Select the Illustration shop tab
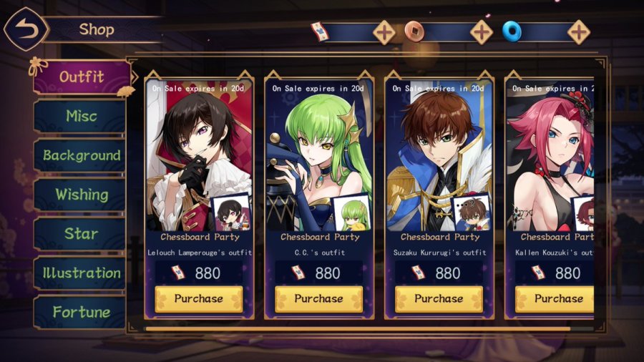Image resolution: width=644 pixels, height=362 pixels. 80,273
